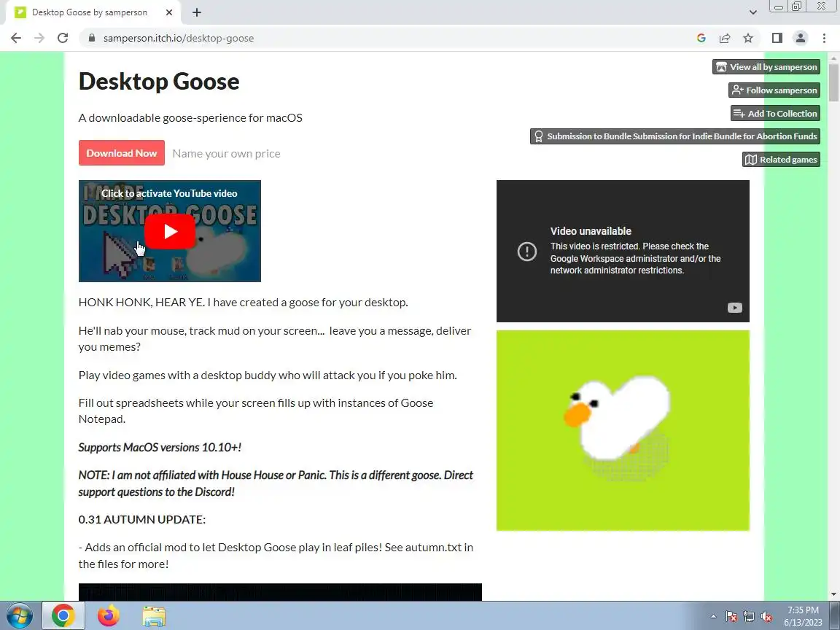Click the error icon in unavailable video
The width and height of the screenshot is (840, 630).
pyautogui.click(x=526, y=252)
